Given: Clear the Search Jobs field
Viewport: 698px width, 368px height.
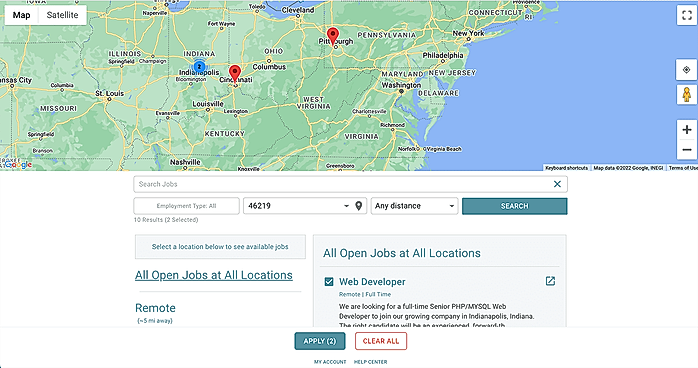Looking at the screenshot, I should (557, 184).
